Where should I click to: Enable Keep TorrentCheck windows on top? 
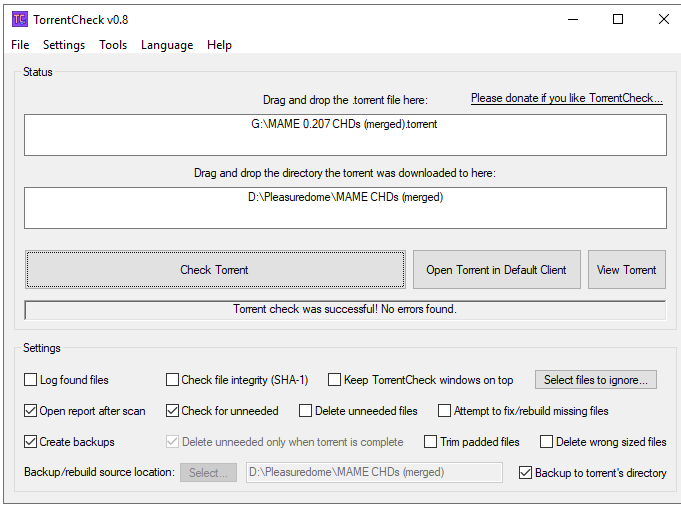pos(334,380)
